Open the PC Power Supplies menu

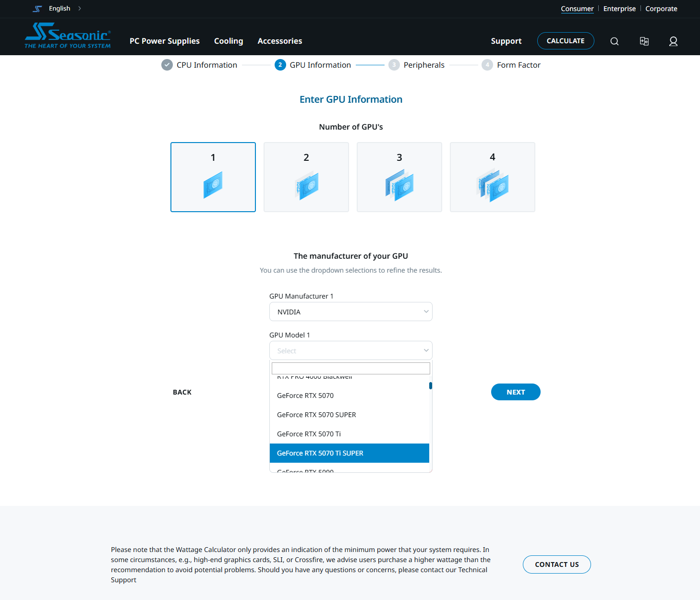click(164, 41)
